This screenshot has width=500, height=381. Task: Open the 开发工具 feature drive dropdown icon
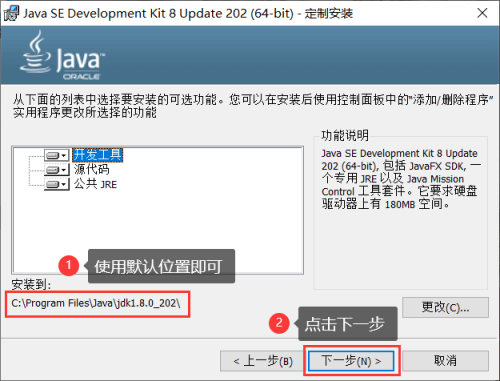[x=57, y=155]
